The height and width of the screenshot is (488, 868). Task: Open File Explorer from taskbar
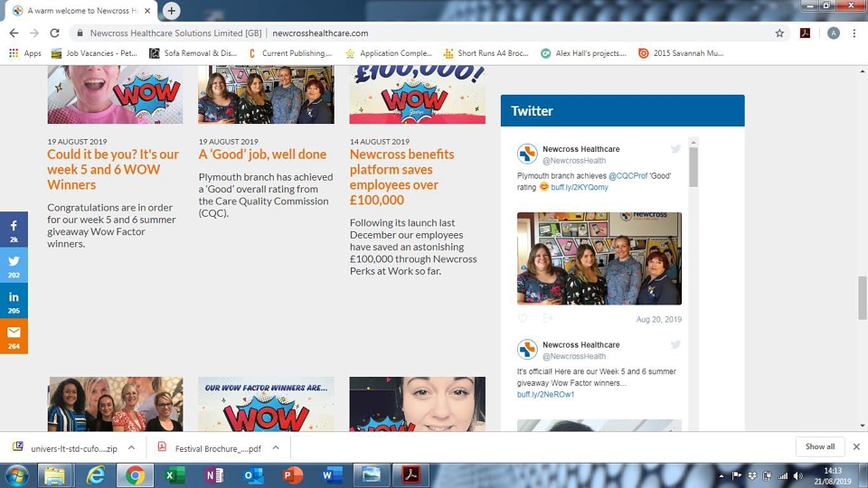(54, 475)
